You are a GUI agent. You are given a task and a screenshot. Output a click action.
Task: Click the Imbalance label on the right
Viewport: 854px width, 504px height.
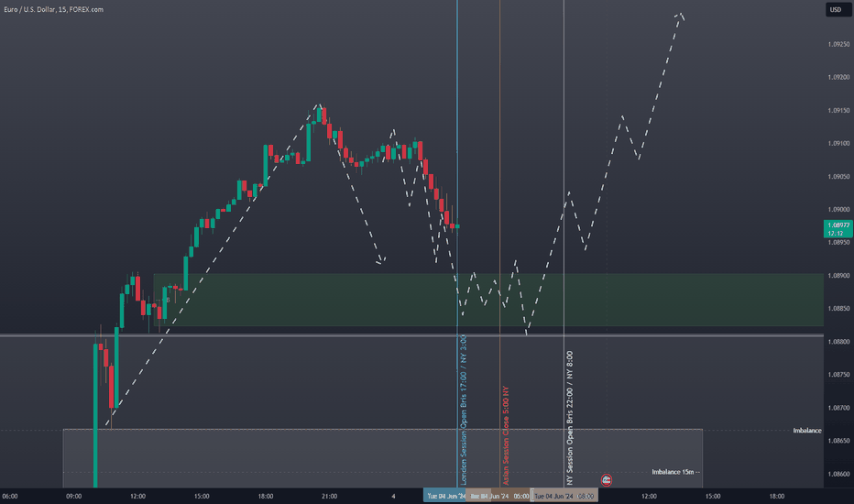pos(806,431)
